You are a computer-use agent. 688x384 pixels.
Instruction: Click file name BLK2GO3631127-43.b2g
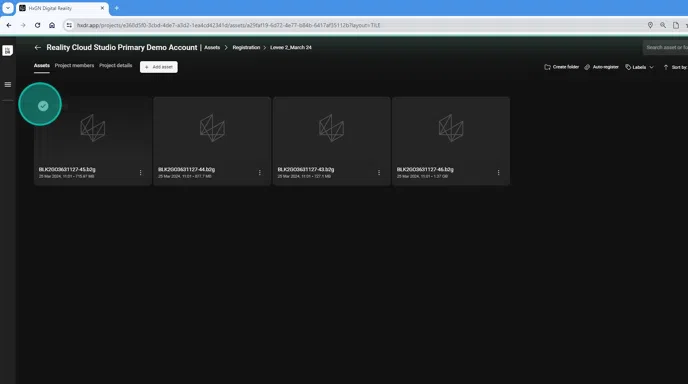pos(306,169)
